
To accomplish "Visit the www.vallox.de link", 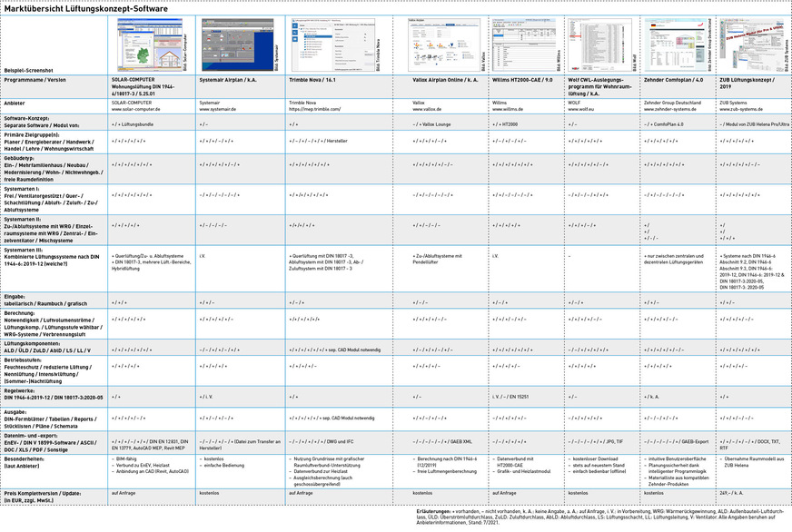I will pyautogui.click(x=426, y=109).
